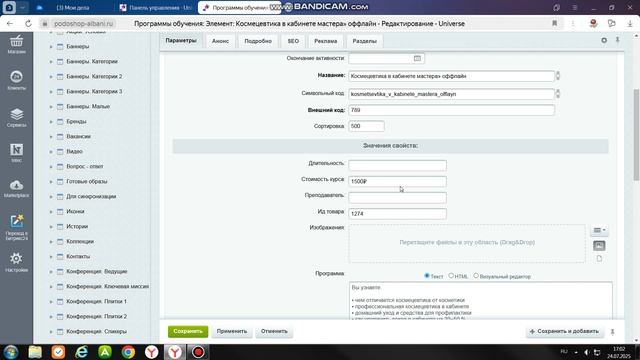The height and width of the screenshot is (360, 640).
Task: Click the Bandicam record icon in taskbar
Action: [x=198, y=352]
